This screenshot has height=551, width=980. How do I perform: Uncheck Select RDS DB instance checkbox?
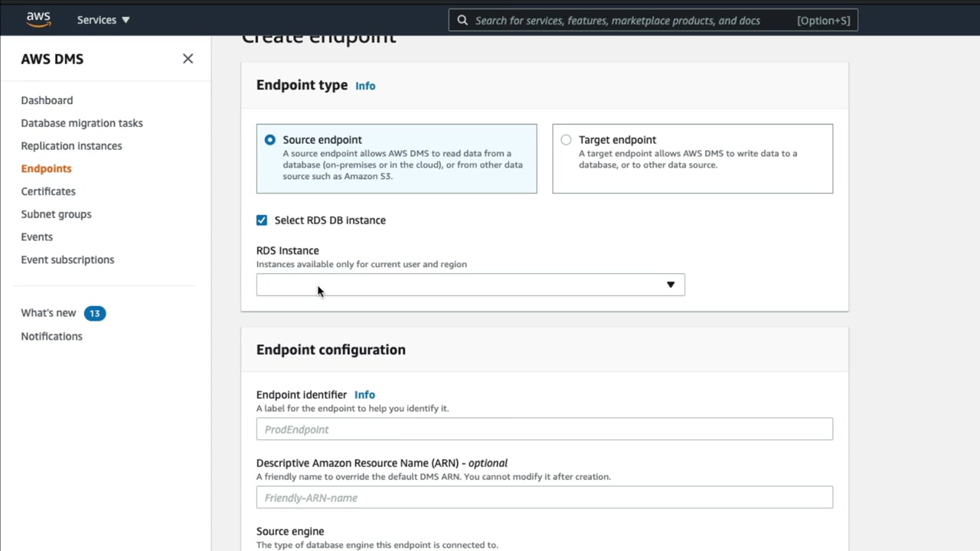pos(262,220)
